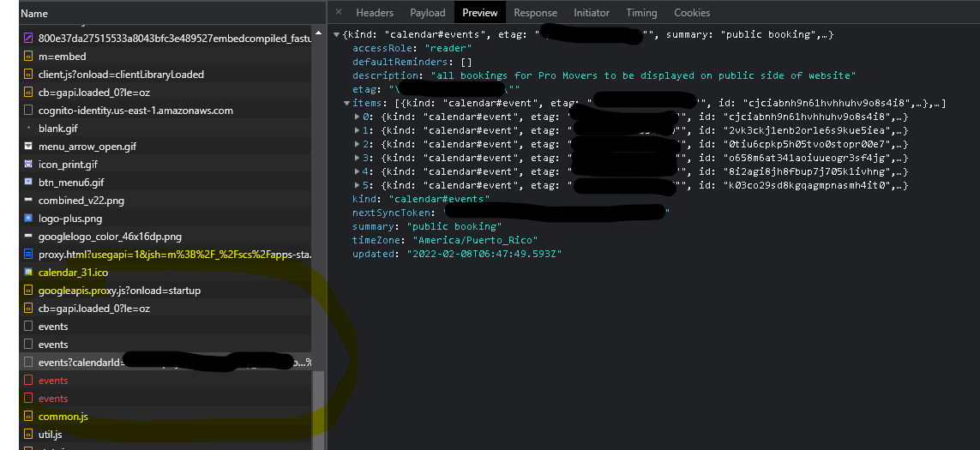Open the Payload tab
The height and width of the screenshot is (450, 980).
[x=428, y=13]
